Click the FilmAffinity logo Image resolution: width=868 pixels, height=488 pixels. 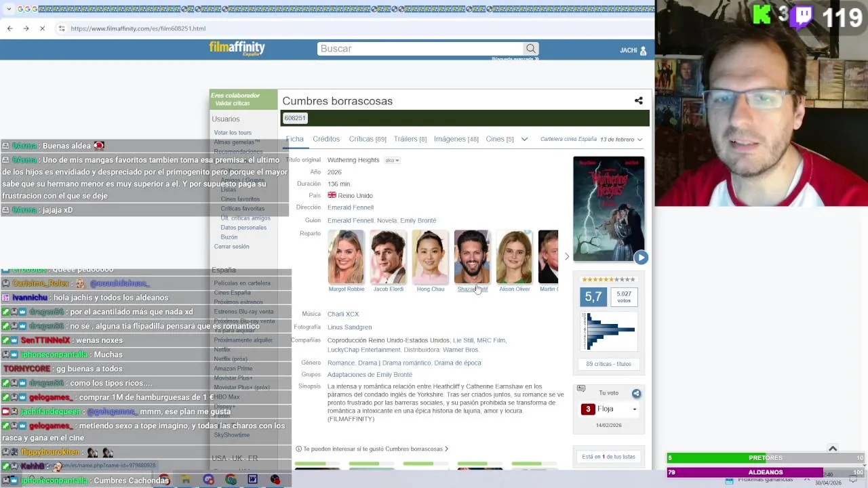pyautogui.click(x=237, y=48)
